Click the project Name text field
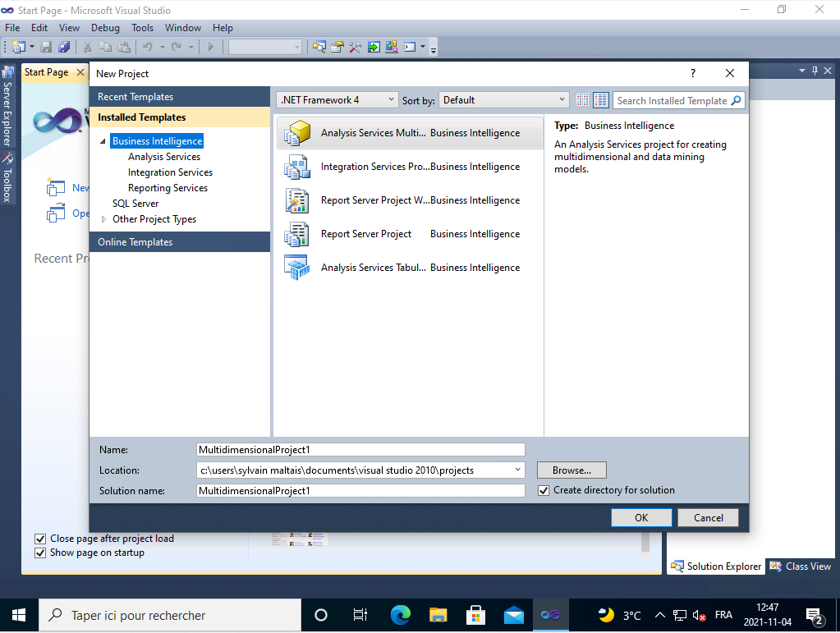The width and height of the screenshot is (840, 633). click(x=360, y=450)
